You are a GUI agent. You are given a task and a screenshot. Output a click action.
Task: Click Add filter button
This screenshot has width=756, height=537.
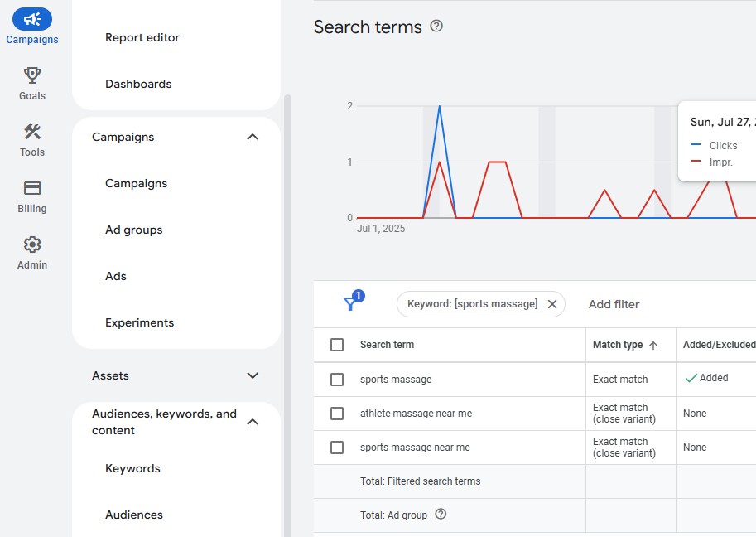(x=614, y=304)
